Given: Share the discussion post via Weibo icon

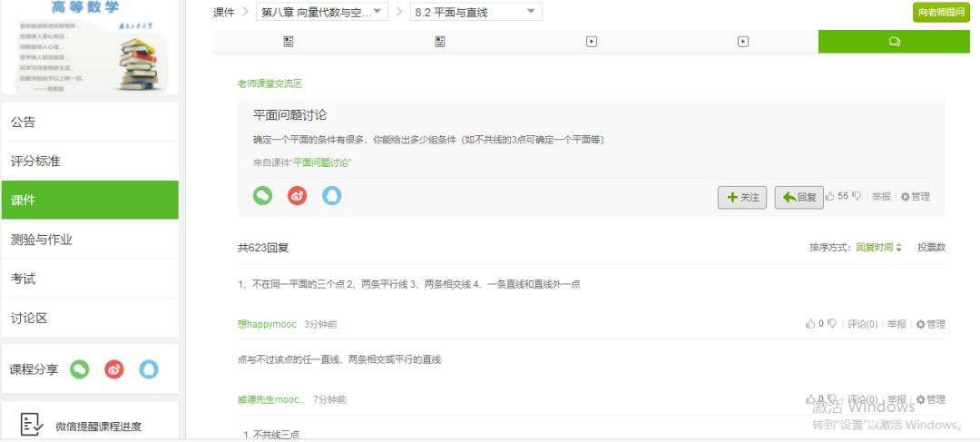Looking at the screenshot, I should pyautogui.click(x=298, y=196).
